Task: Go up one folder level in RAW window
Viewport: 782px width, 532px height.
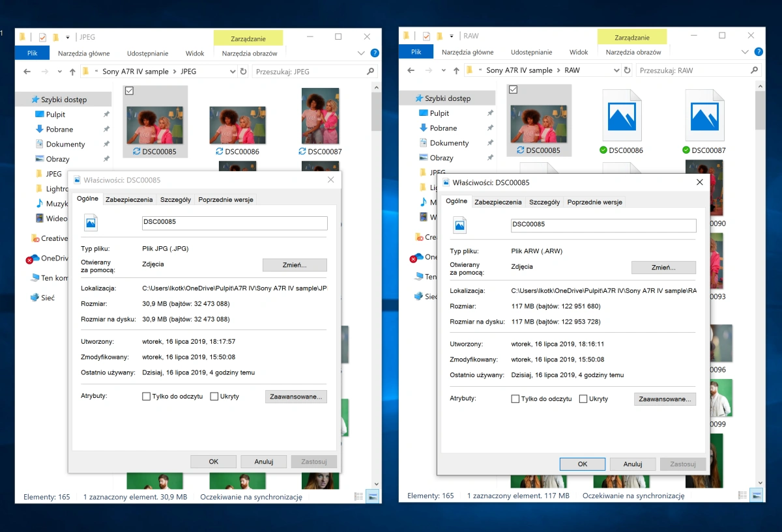Action: tap(456, 70)
